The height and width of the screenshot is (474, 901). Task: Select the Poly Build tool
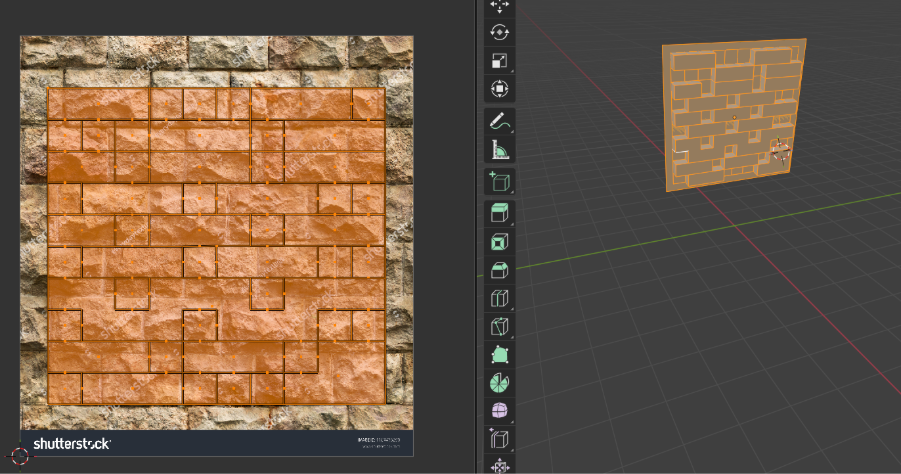(498, 354)
